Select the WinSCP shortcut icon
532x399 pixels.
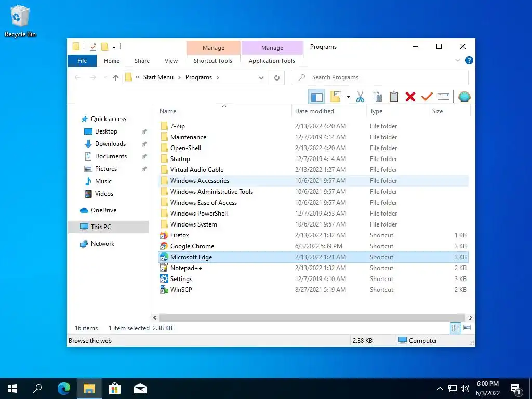point(164,290)
